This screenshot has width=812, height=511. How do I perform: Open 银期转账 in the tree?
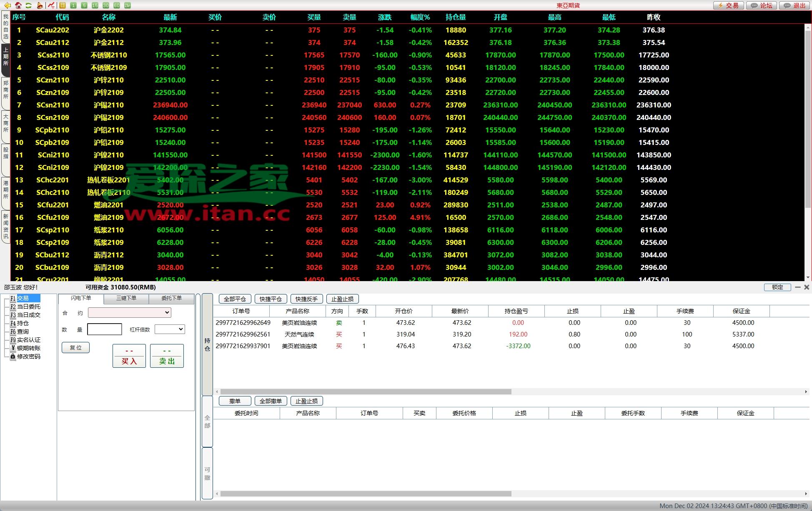pyautogui.click(x=28, y=348)
